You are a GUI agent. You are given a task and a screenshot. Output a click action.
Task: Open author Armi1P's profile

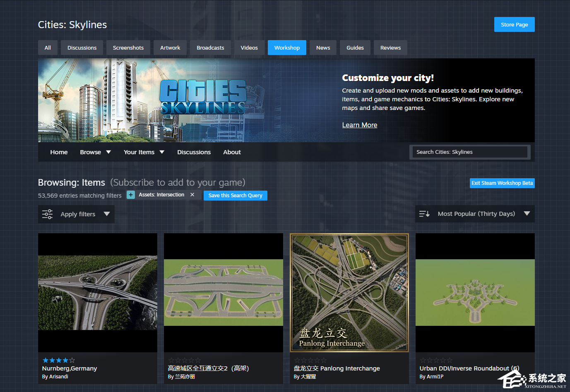[435, 377]
